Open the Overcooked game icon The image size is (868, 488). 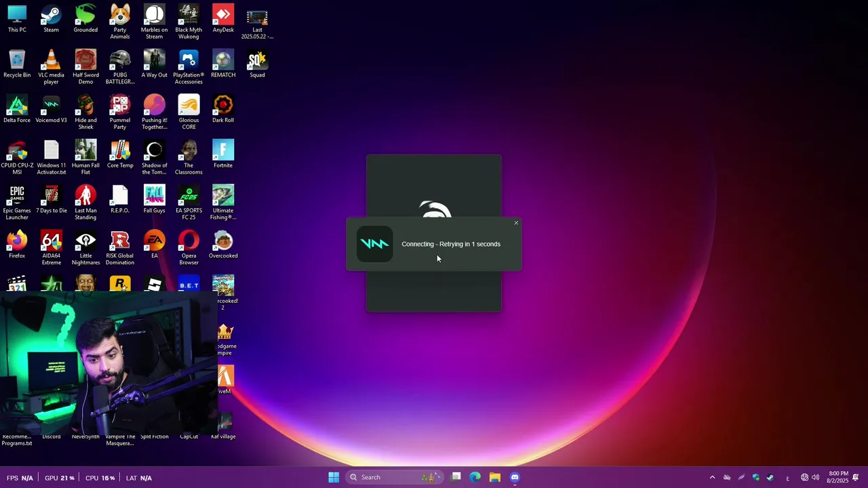pyautogui.click(x=223, y=245)
